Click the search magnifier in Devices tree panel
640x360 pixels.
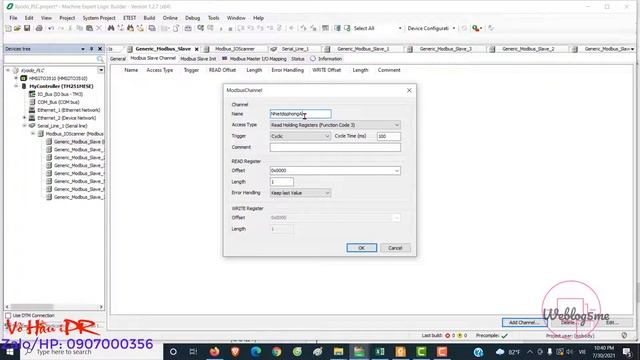100,60
